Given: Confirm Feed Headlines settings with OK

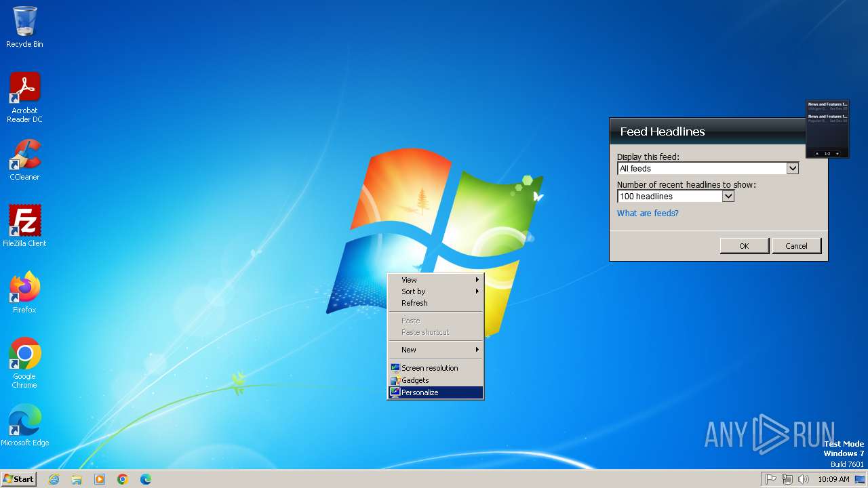Looking at the screenshot, I should click(744, 245).
